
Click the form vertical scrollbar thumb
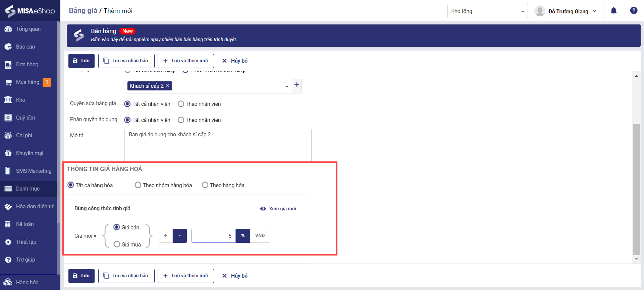tap(636, 190)
